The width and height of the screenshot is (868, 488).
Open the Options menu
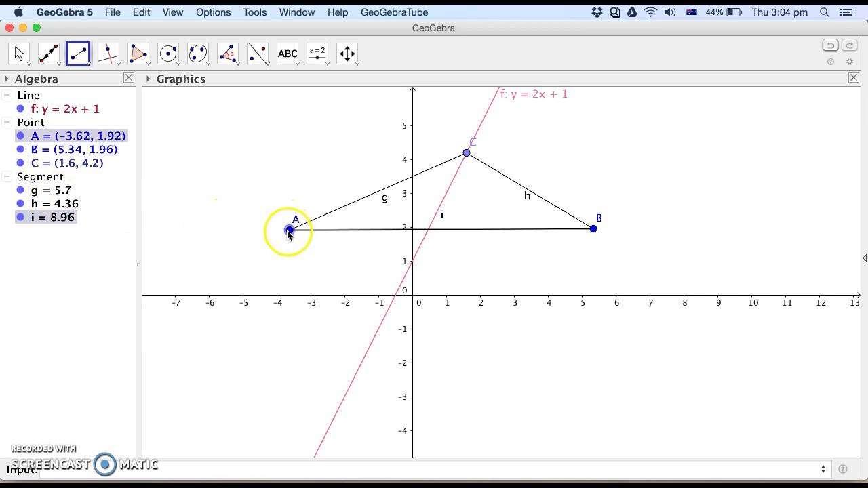(213, 12)
